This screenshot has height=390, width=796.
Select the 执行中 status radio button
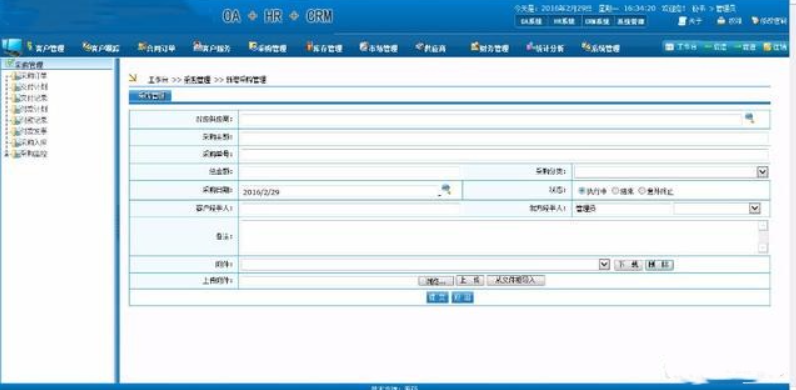click(x=582, y=191)
